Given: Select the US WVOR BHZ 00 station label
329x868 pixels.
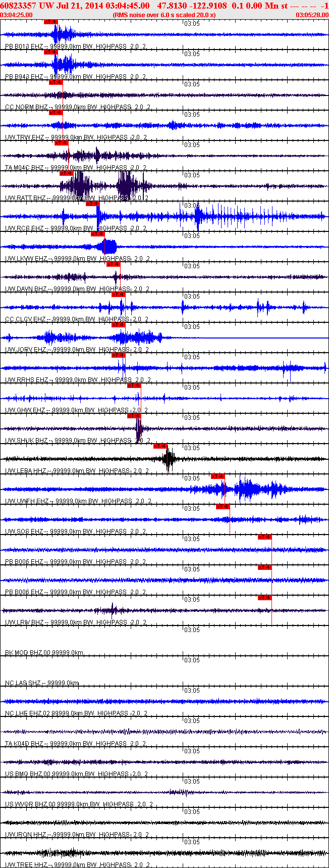Looking at the screenshot, I should pyautogui.click(x=79, y=804).
